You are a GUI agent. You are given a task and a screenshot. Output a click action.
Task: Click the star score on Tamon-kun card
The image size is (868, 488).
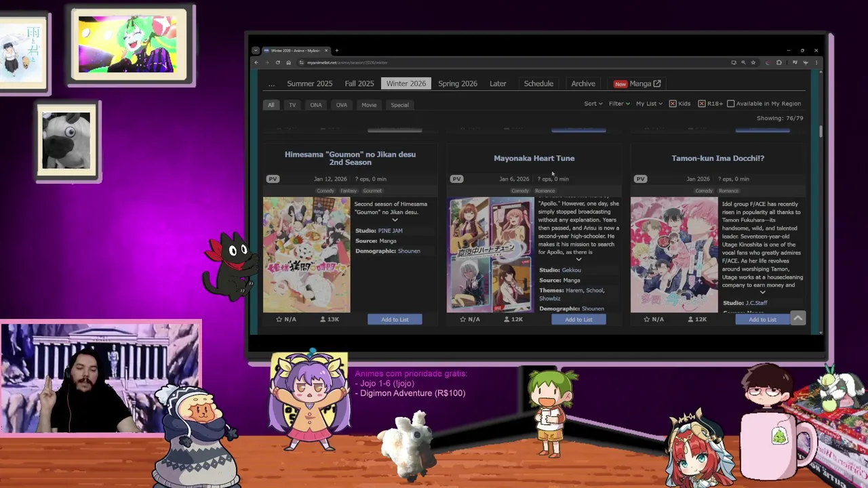[654, 319]
